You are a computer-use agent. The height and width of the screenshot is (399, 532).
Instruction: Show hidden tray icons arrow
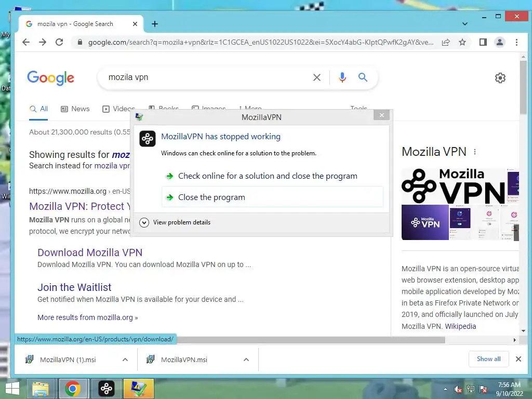pos(445,389)
